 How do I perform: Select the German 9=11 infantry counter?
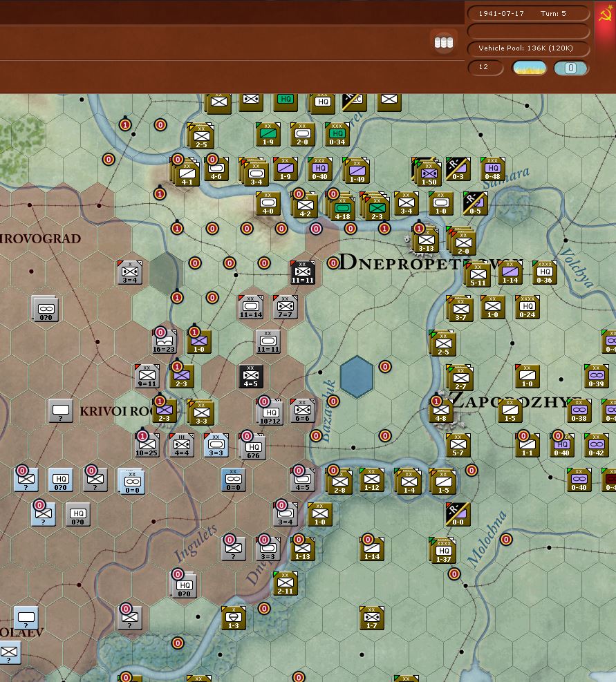pyautogui.click(x=147, y=376)
